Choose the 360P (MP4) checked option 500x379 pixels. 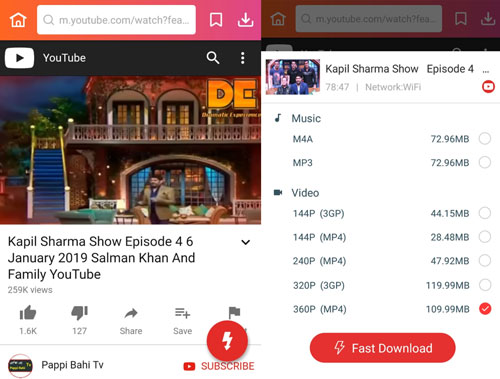click(485, 309)
